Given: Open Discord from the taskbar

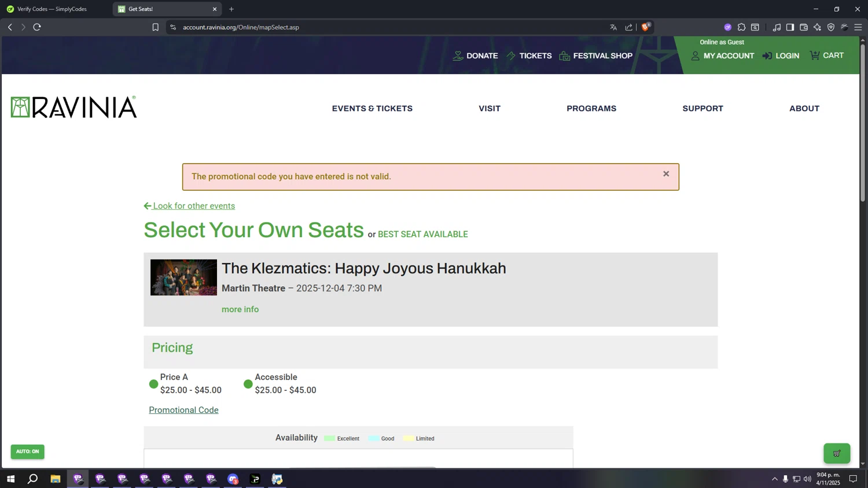Looking at the screenshot, I should (x=233, y=479).
